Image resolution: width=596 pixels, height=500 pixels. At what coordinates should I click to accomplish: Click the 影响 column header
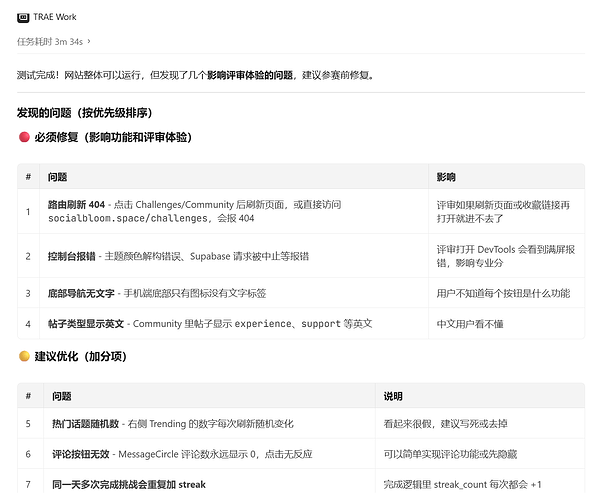446,177
